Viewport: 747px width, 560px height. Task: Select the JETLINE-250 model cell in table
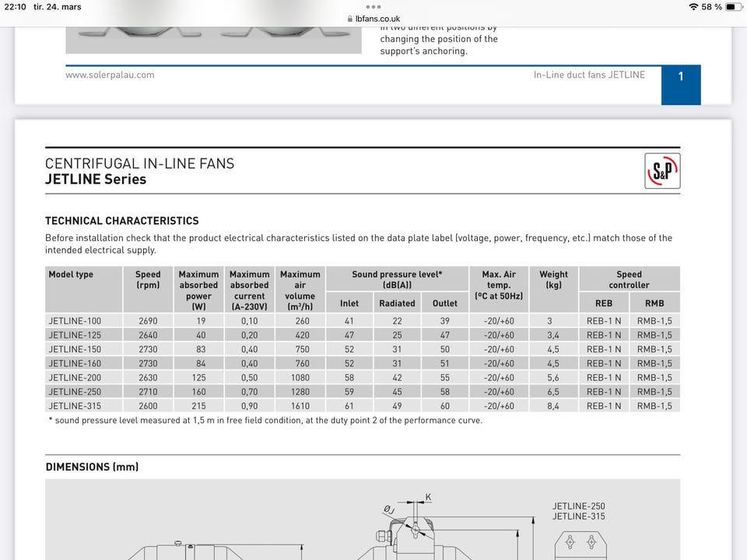(x=84, y=391)
